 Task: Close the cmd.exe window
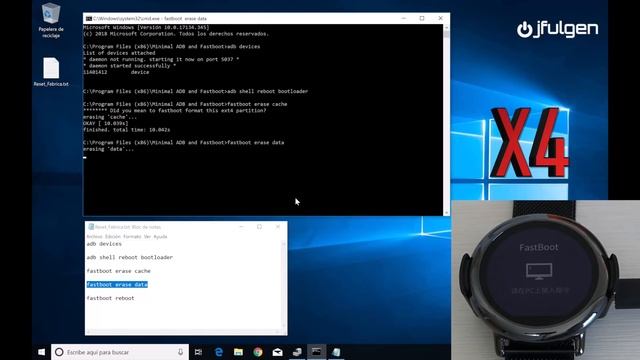click(440, 18)
